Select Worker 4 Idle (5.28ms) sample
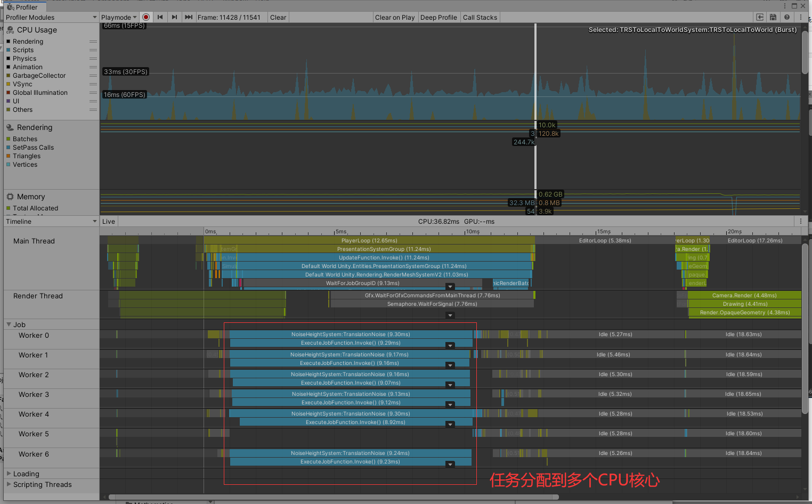The height and width of the screenshot is (504, 812). [x=615, y=413]
